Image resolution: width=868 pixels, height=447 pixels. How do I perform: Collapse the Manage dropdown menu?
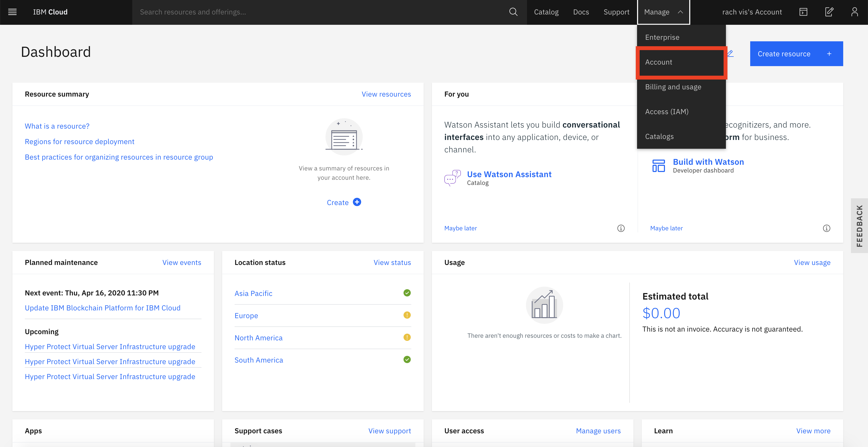(663, 12)
